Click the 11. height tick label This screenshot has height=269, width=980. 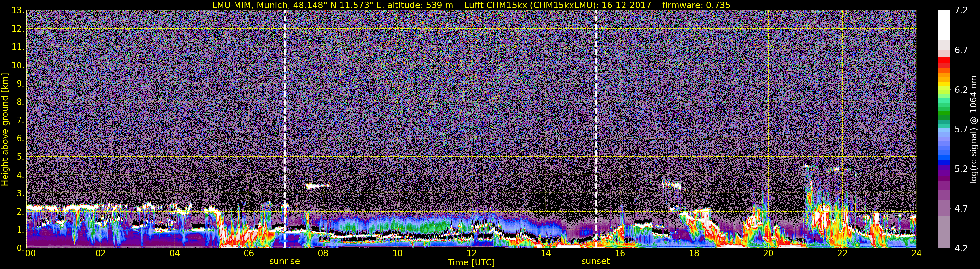point(18,47)
